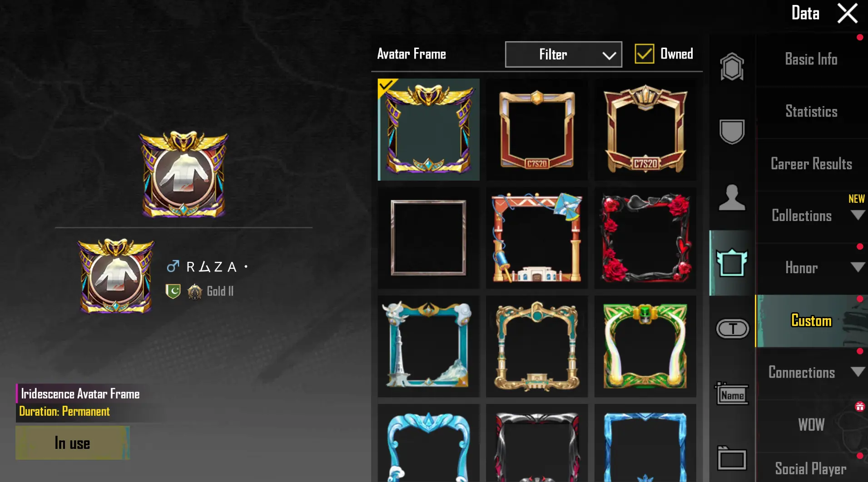Expand the Honor section arrow
This screenshot has width=868, height=482.
(857, 267)
